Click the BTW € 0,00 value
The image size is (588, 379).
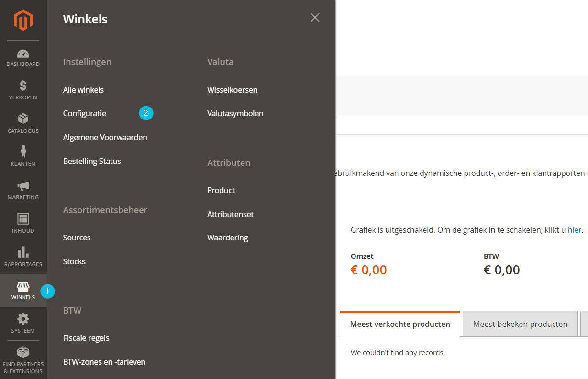tap(501, 270)
